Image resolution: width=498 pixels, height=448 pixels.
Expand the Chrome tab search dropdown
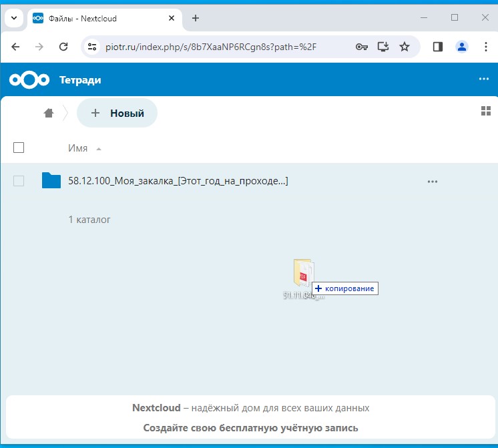(13, 18)
